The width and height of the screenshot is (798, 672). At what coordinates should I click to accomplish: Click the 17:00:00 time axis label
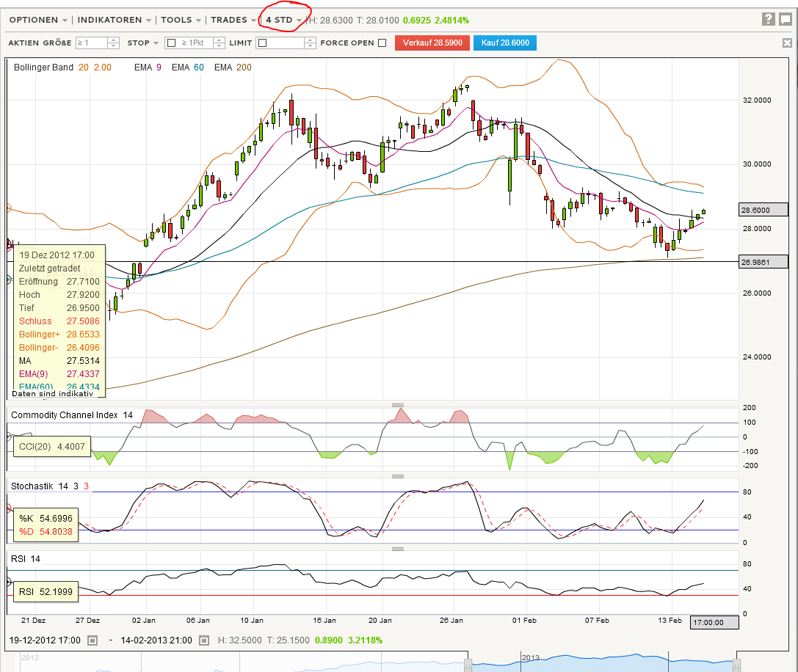714,623
